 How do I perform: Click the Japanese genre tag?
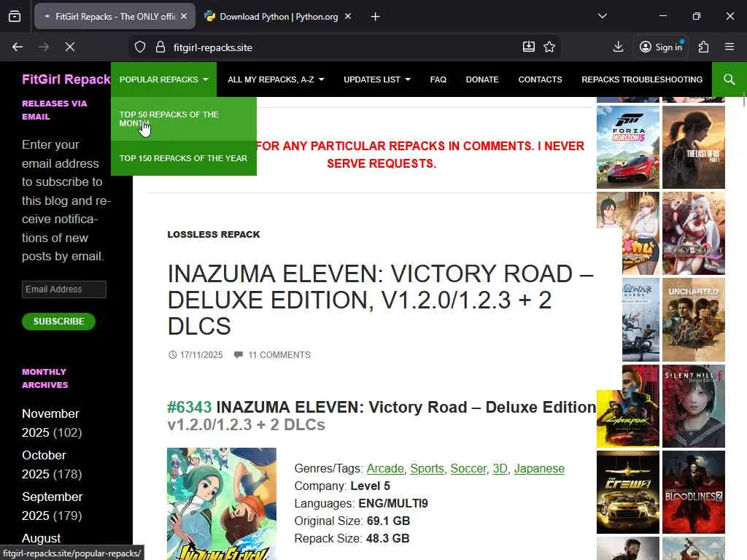[x=539, y=469]
